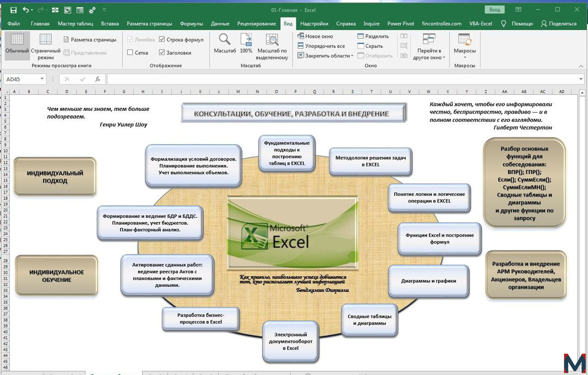Screen dimensions: 588x375
Task: Click the Redo arrow in quick access toolbar
Action: point(40,10)
